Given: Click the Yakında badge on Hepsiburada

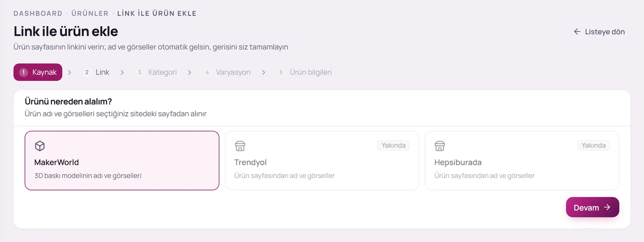Looking at the screenshot, I should (594, 145).
